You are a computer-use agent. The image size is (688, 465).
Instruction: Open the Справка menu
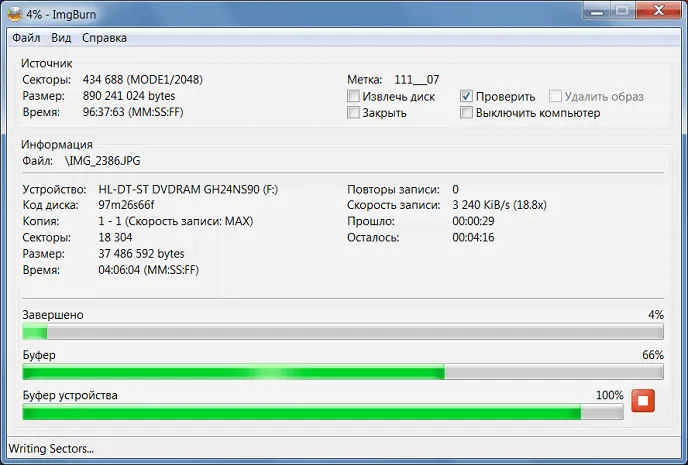pos(104,38)
